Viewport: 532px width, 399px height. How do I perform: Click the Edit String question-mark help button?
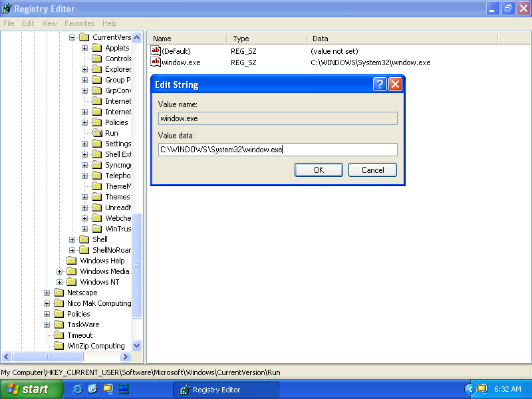pos(380,84)
